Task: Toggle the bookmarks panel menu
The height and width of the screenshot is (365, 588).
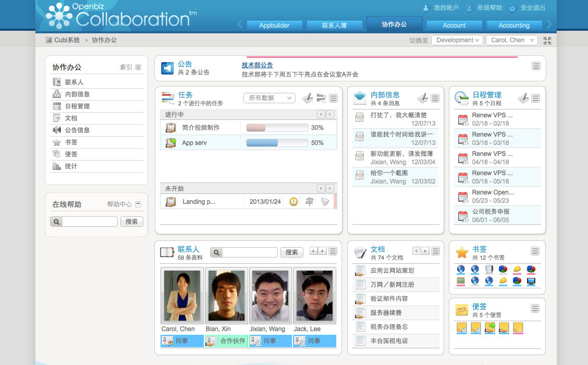Action: pos(535,251)
